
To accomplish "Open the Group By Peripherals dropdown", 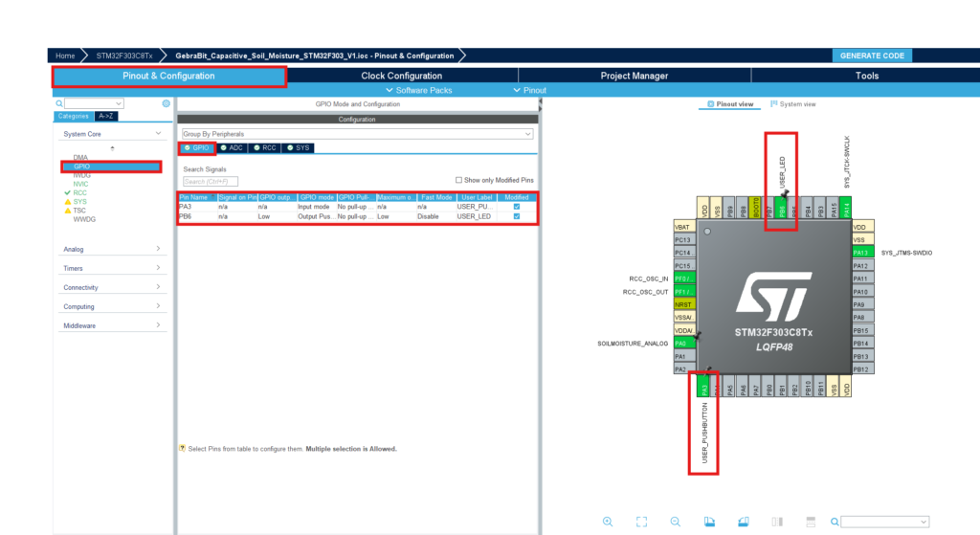I will coord(358,134).
